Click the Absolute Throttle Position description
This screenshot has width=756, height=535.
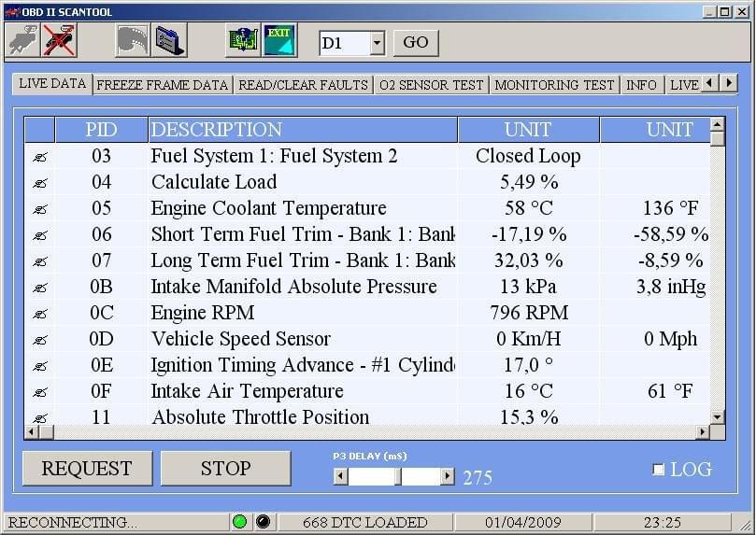tap(261, 417)
